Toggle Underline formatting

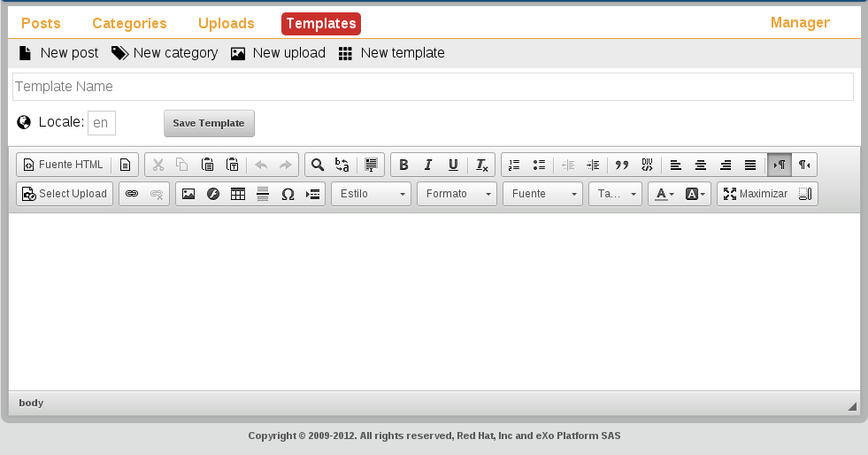(453, 165)
